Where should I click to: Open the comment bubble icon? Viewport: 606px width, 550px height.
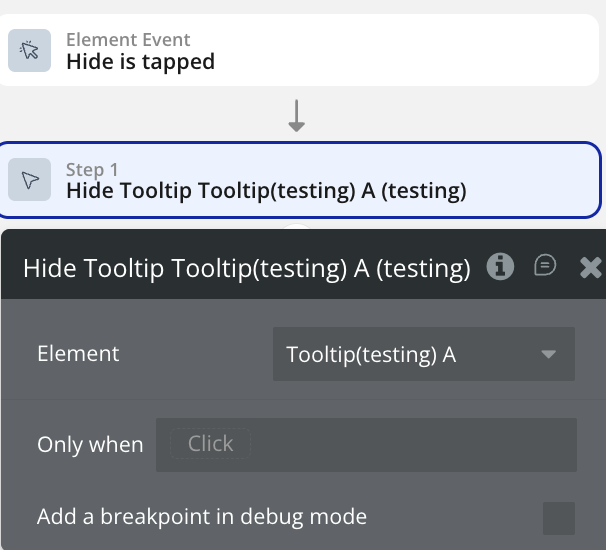(x=545, y=265)
